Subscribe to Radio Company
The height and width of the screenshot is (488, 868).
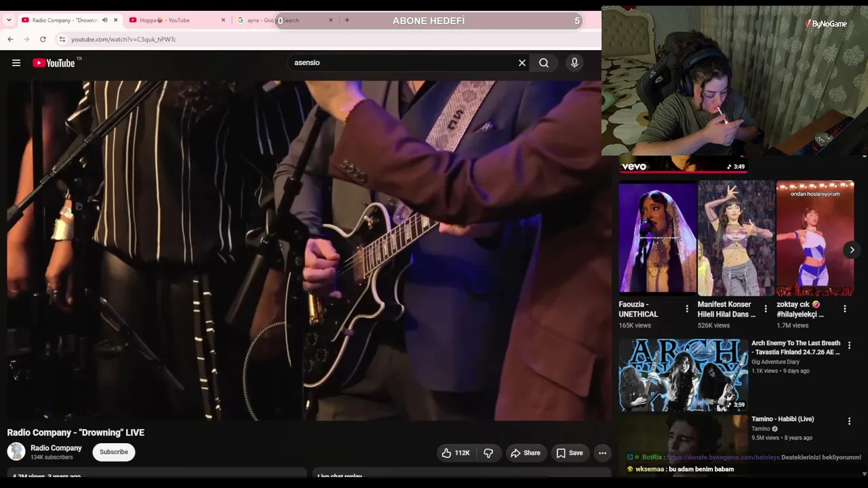pos(114,452)
